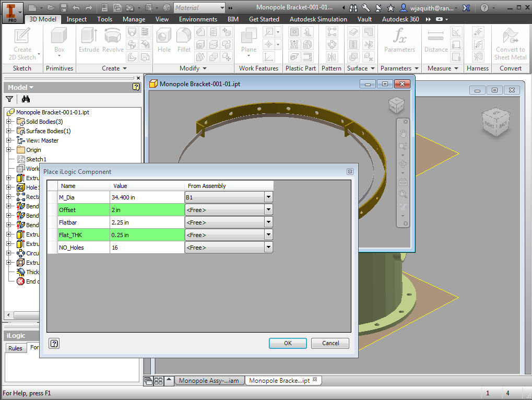The width and height of the screenshot is (532, 400).
Task: Click the Create 2D Sketch tool
Action: pos(22,44)
